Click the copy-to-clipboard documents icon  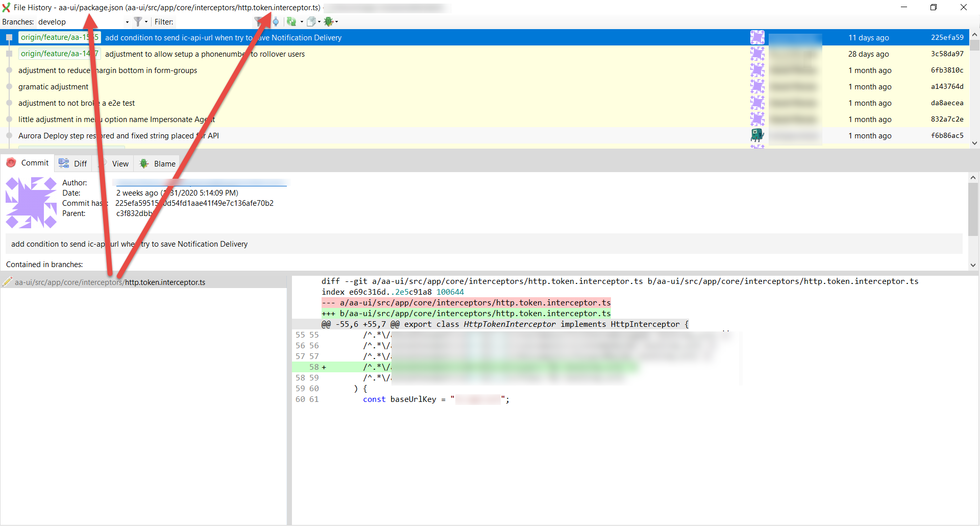click(311, 21)
